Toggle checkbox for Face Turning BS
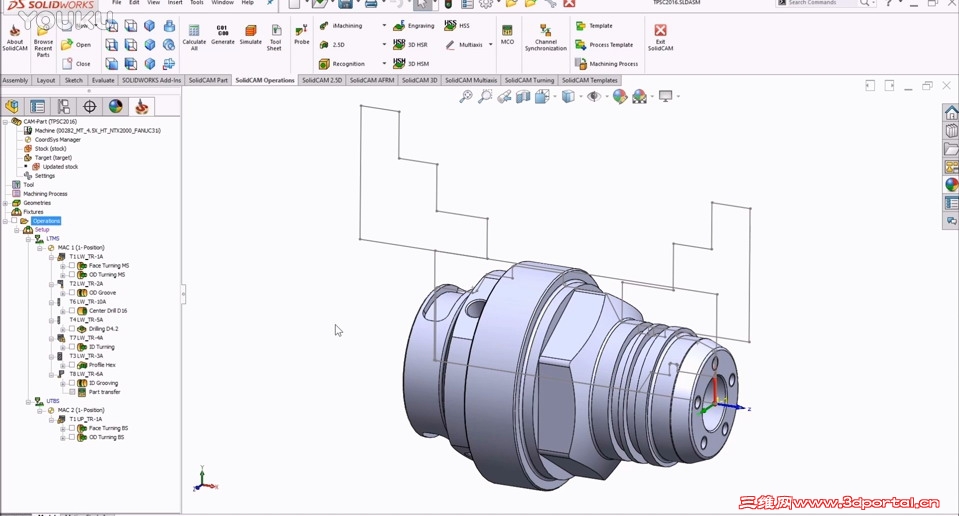 click(x=72, y=429)
